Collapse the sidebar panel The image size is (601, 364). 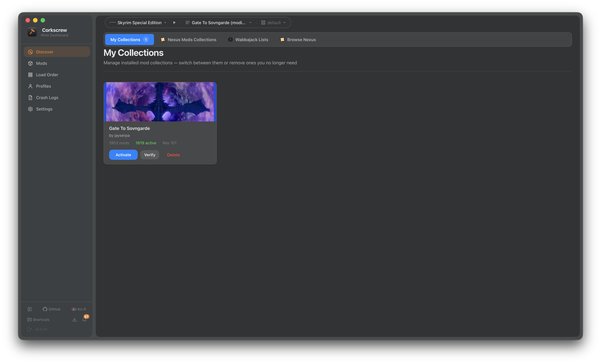(30, 309)
